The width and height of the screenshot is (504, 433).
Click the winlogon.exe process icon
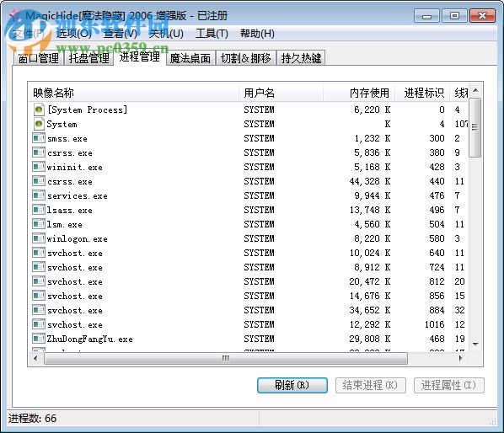point(39,238)
